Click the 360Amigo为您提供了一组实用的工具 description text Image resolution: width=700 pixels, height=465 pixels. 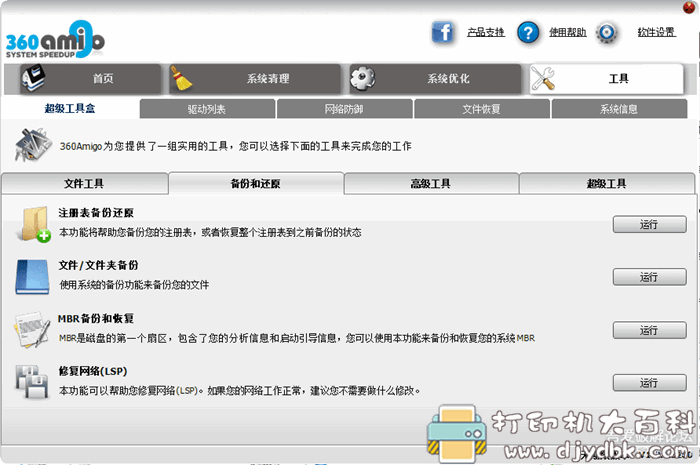coord(235,146)
